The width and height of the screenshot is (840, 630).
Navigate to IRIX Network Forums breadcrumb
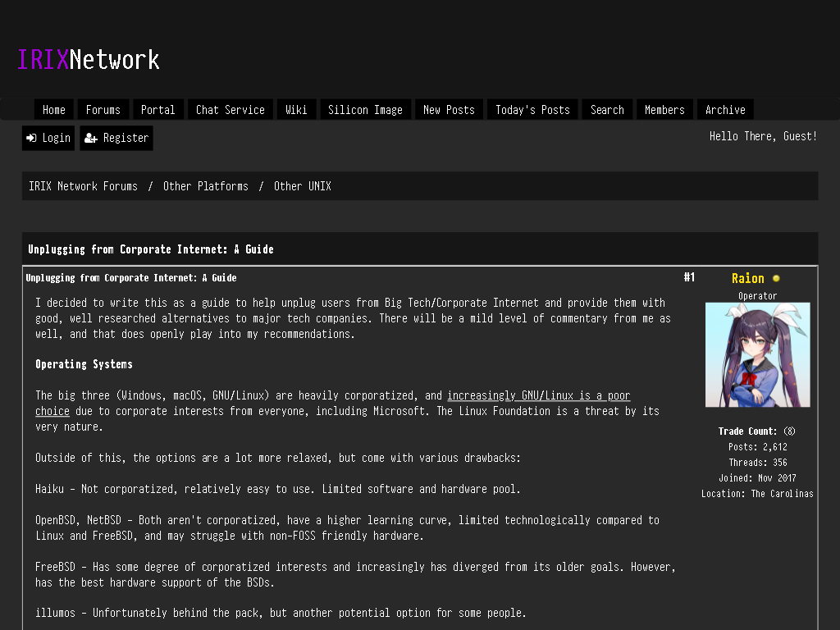(83, 186)
